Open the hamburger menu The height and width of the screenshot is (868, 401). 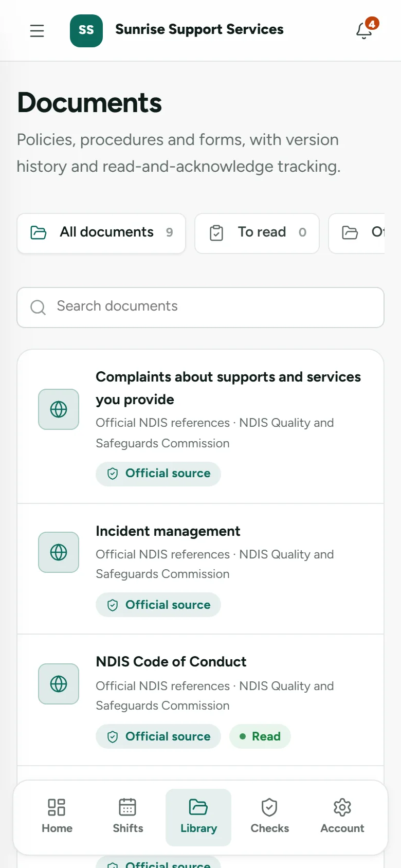click(x=37, y=31)
